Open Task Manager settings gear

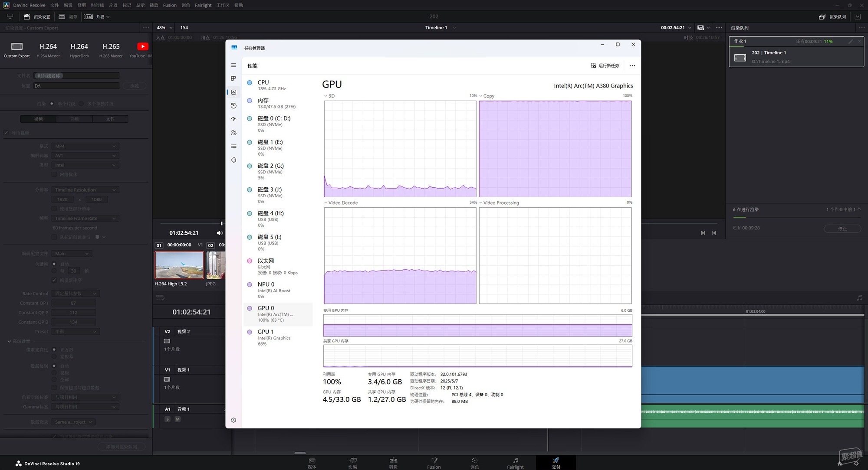click(233, 420)
